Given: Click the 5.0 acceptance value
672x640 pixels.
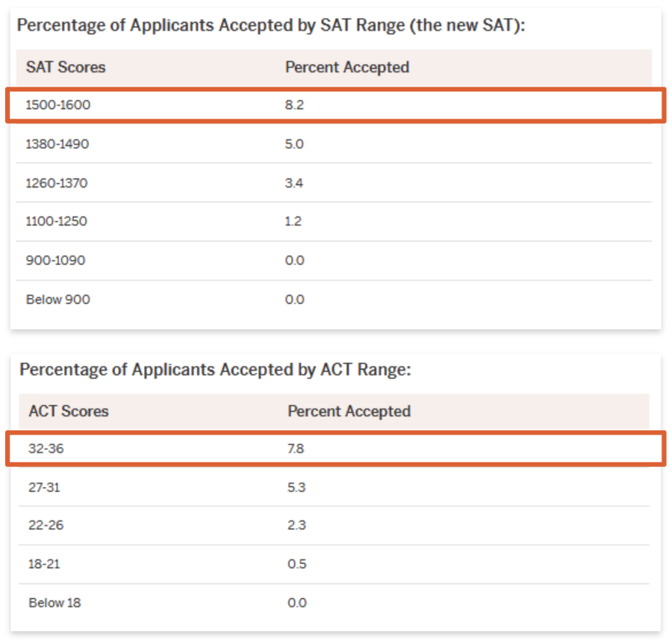Looking at the screenshot, I should coord(294,144).
